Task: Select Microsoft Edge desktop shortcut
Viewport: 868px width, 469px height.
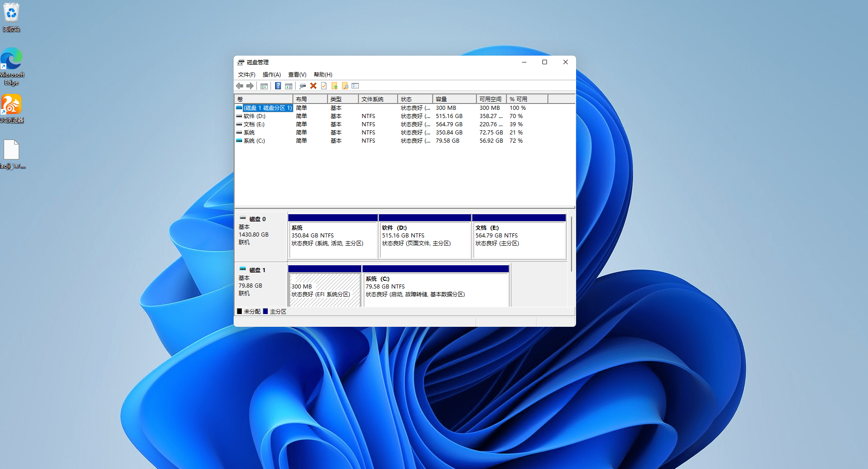Action: 11,67
